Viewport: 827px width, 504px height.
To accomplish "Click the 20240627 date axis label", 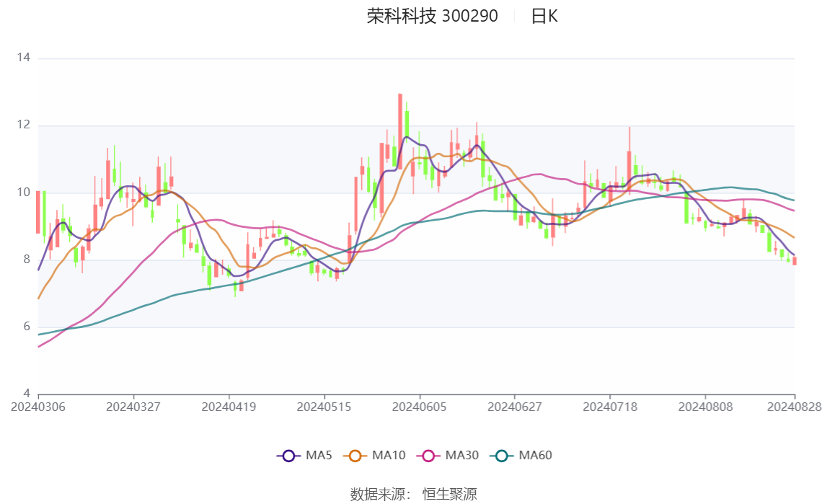I will coord(515,407).
